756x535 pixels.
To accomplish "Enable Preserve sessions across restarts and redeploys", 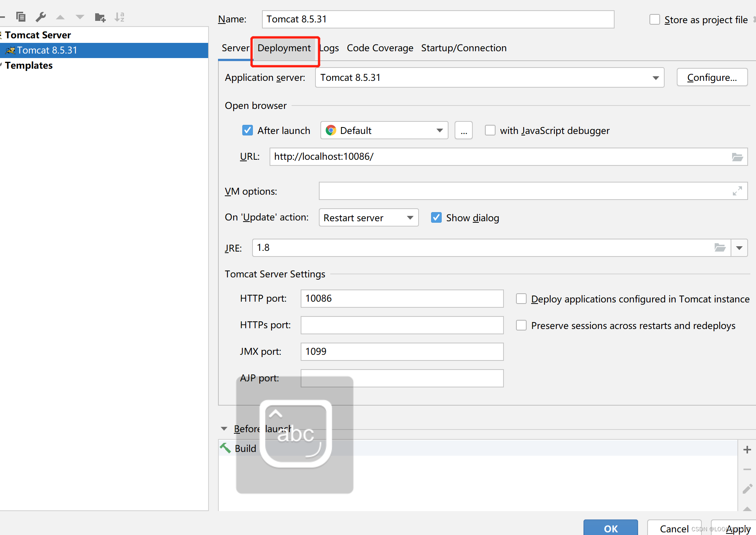I will pyautogui.click(x=521, y=325).
